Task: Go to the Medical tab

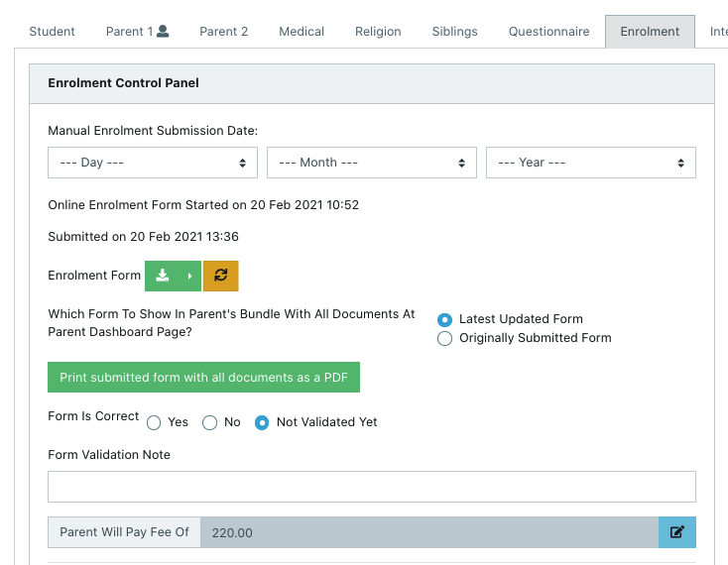Action: pos(302,32)
